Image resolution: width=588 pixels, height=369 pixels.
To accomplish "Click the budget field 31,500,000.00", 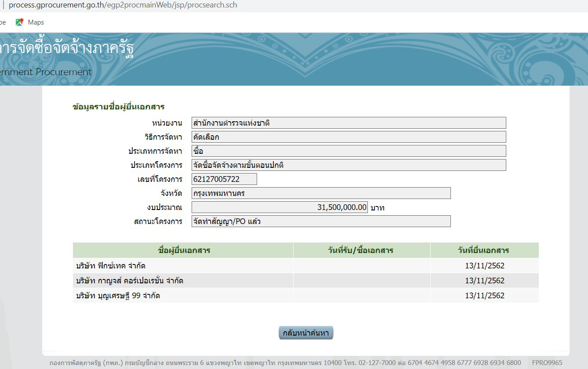I will pyautogui.click(x=279, y=207).
